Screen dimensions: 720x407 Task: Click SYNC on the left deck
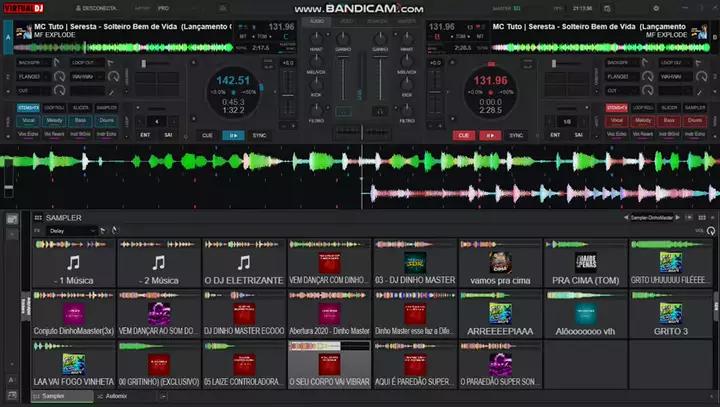pyautogui.click(x=259, y=136)
